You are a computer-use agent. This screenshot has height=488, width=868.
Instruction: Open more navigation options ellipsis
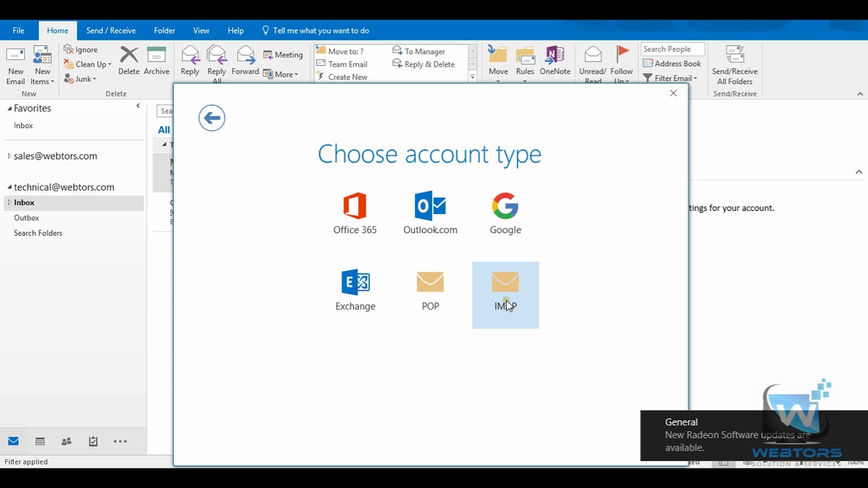tap(120, 441)
